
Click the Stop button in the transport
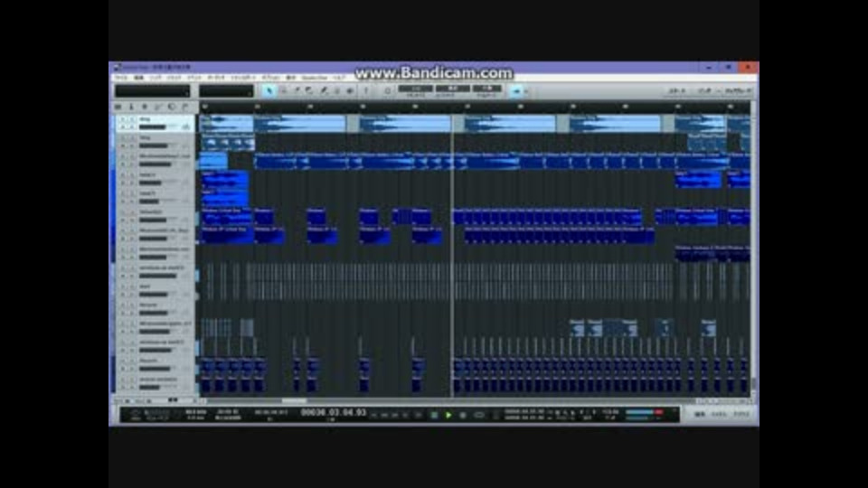click(434, 415)
